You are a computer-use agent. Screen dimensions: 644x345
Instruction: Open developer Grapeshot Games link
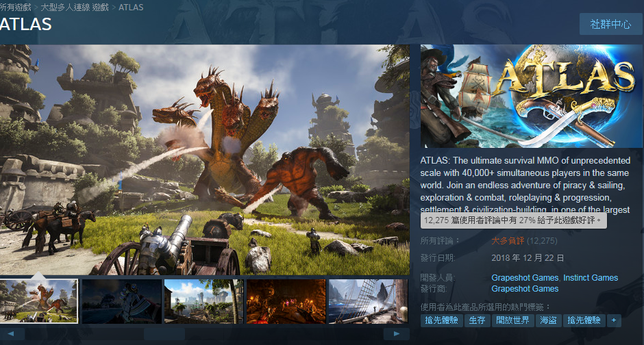coord(525,278)
